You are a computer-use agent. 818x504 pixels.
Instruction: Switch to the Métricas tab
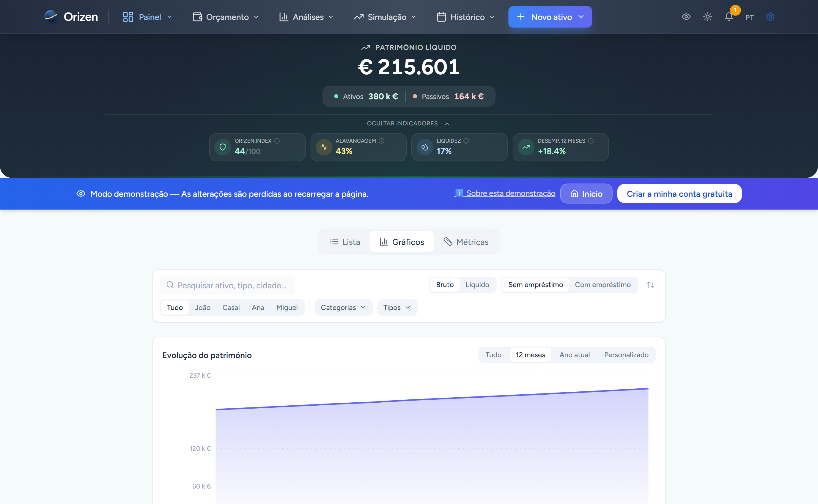tap(466, 242)
